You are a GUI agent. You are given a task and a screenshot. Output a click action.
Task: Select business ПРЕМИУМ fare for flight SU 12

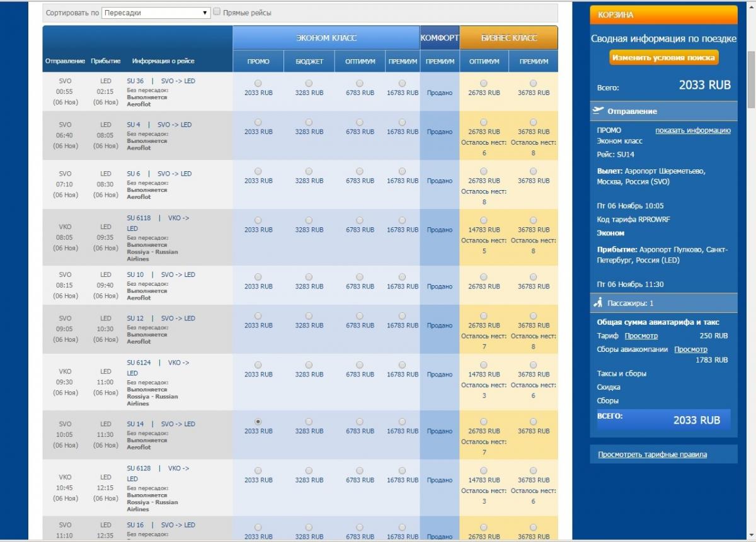tap(533, 316)
